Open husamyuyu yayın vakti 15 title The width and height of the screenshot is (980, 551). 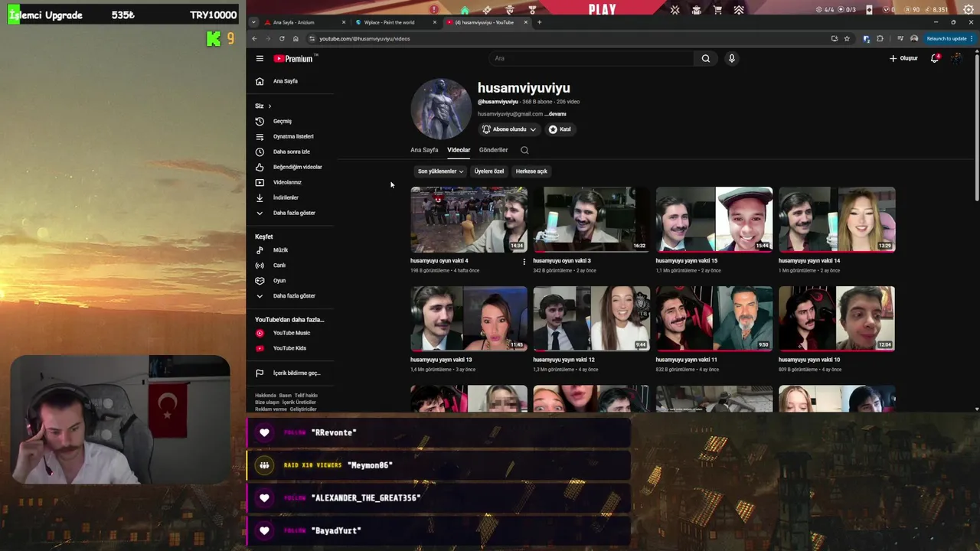coord(687,261)
